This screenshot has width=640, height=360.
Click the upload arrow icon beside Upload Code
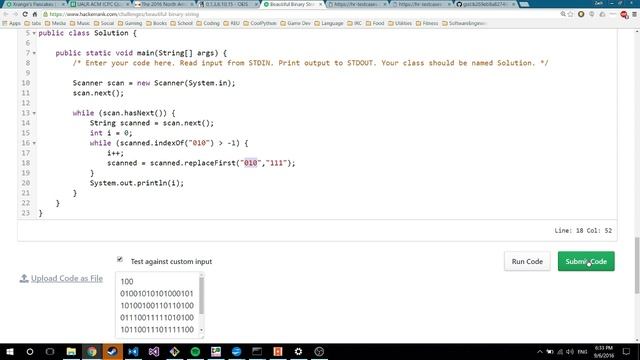point(24,278)
